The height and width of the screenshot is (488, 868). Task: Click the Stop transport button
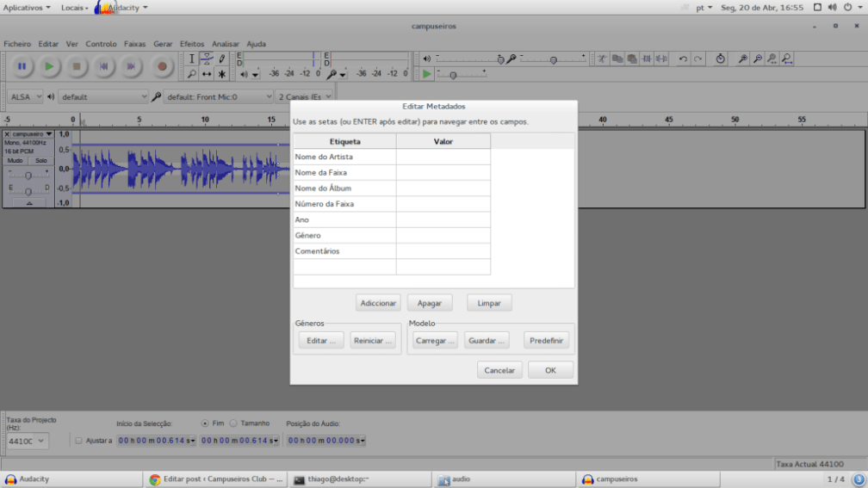76,66
